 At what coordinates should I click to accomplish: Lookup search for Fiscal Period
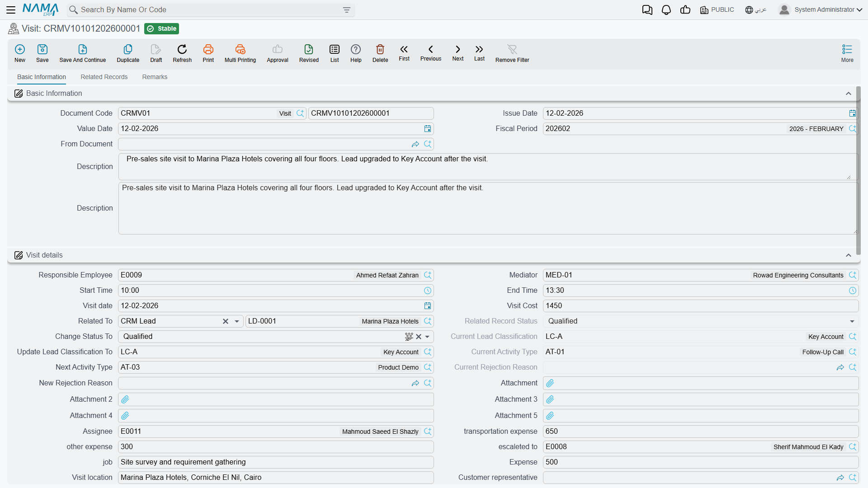[x=853, y=129]
